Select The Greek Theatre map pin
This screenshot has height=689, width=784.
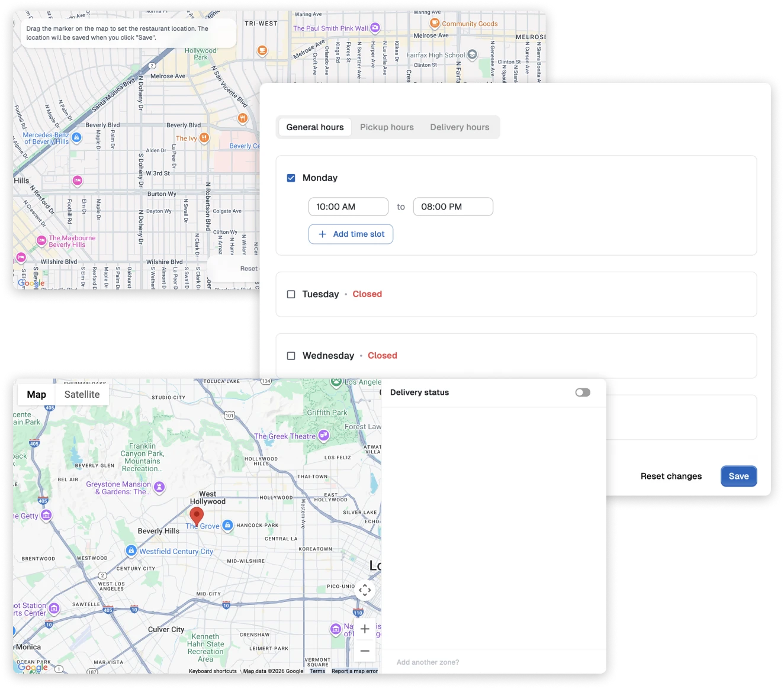tap(323, 436)
